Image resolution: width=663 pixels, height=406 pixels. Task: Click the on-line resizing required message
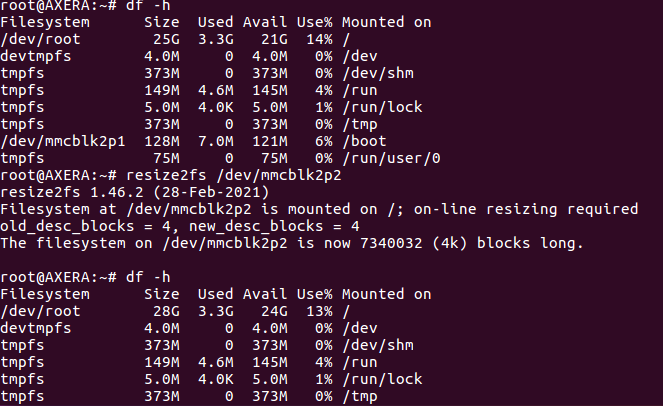(x=526, y=209)
